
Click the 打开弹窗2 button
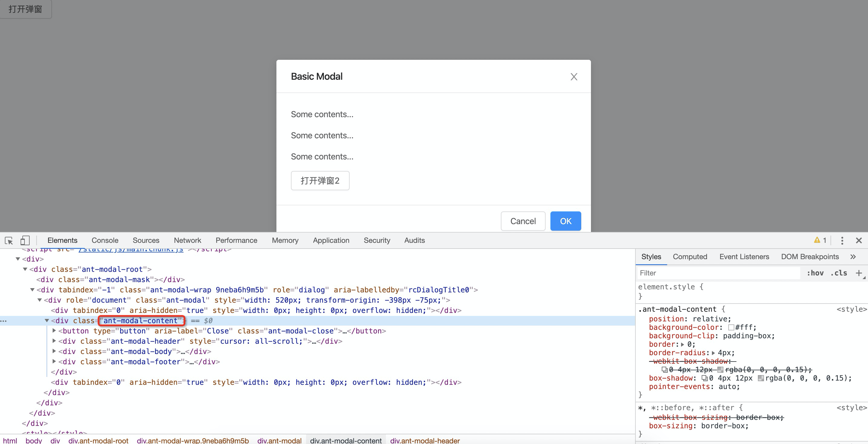coord(320,181)
